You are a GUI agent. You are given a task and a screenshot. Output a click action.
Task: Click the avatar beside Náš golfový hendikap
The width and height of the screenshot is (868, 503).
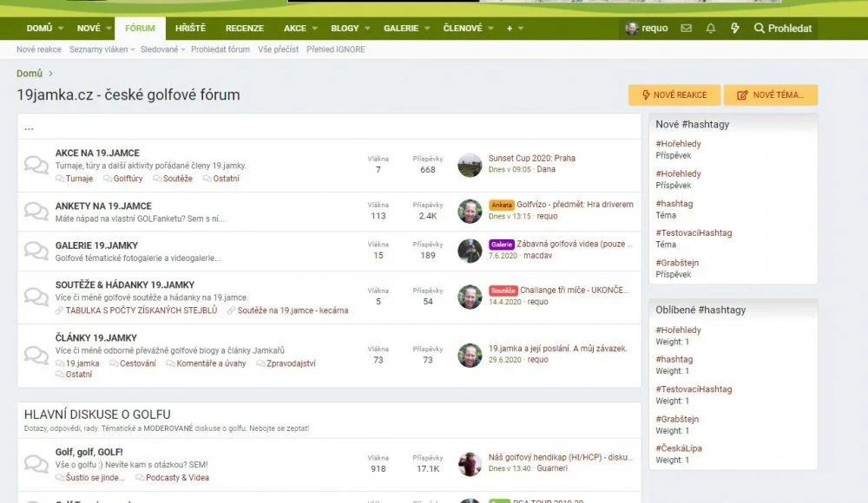click(x=470, y=464)
